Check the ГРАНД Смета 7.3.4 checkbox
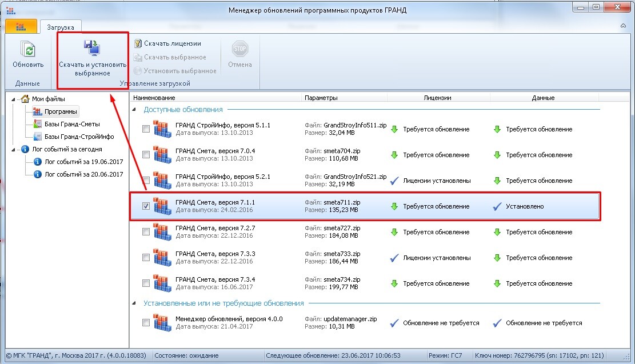The width and height of the screenshot is (635, 364). pyautogui.click(x=146, y=283)
